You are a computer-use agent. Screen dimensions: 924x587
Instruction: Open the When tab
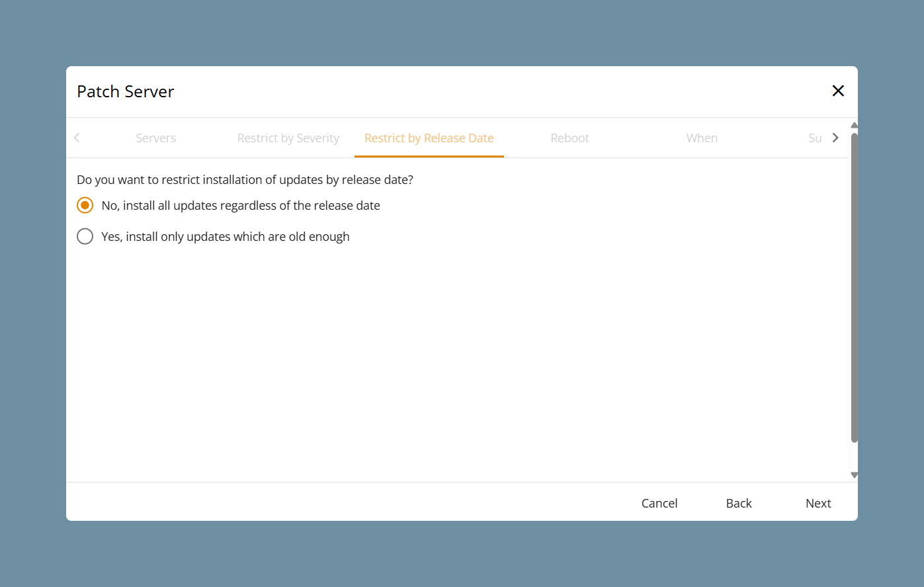(702, 138)
